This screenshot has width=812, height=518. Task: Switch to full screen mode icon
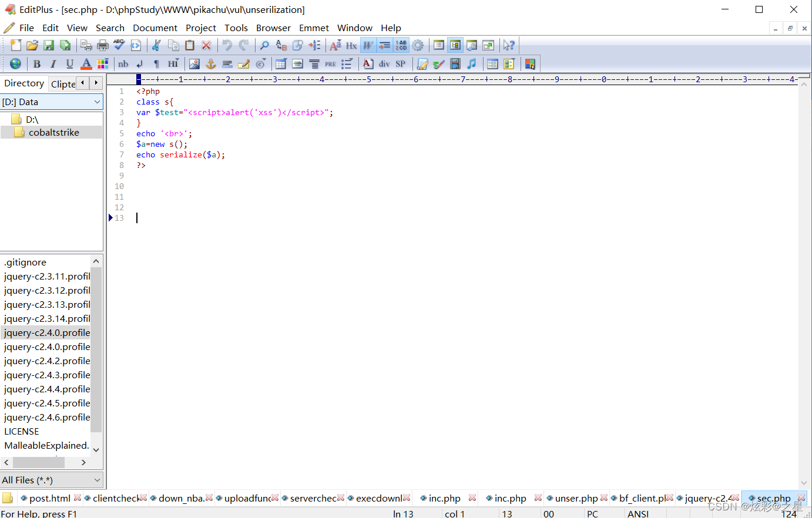click(488, 45)
